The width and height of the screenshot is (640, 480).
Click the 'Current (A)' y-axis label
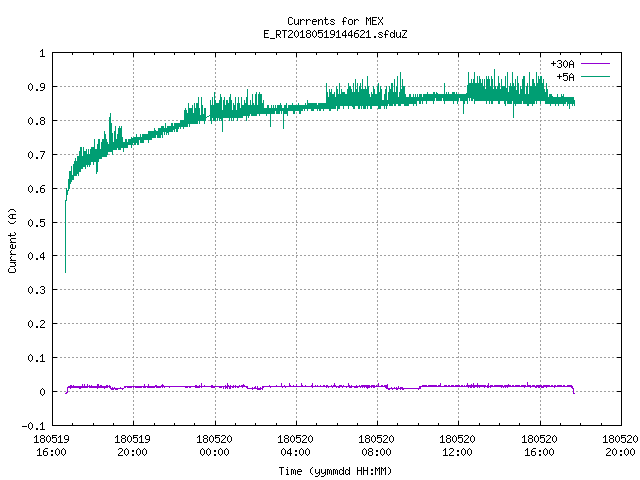(x=12, y=241)
